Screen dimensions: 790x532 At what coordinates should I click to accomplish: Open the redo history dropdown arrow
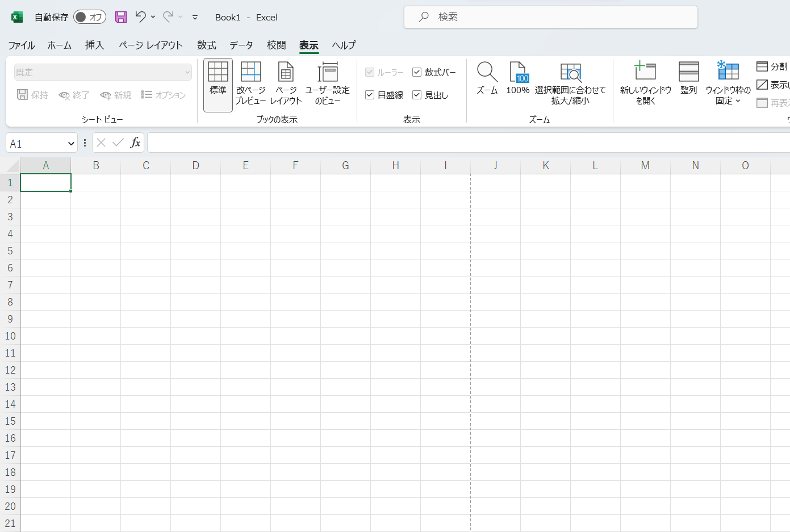(181, 17)
